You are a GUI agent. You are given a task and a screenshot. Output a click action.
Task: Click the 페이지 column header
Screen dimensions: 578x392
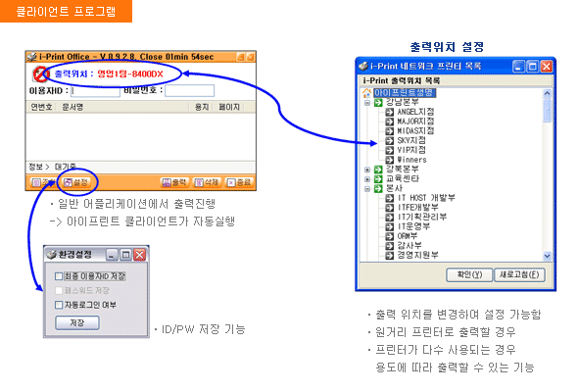tap(229, 107)
